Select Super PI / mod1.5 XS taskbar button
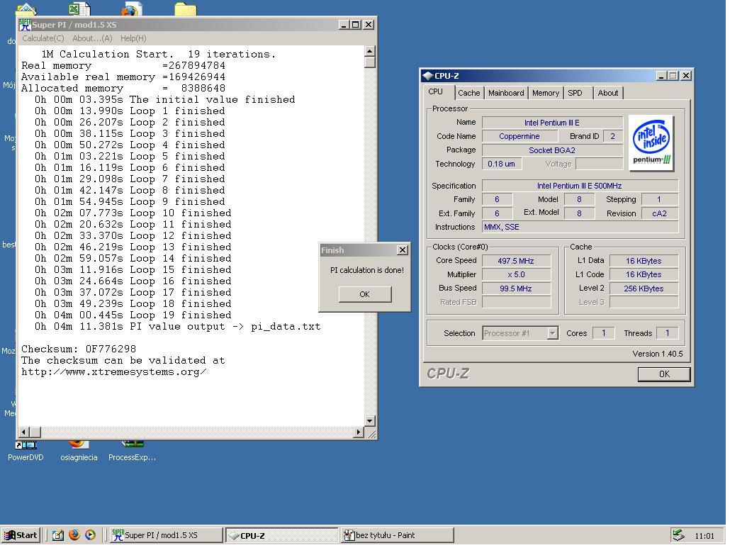This screenshot has height=560, width=747. tap(167, 535)
